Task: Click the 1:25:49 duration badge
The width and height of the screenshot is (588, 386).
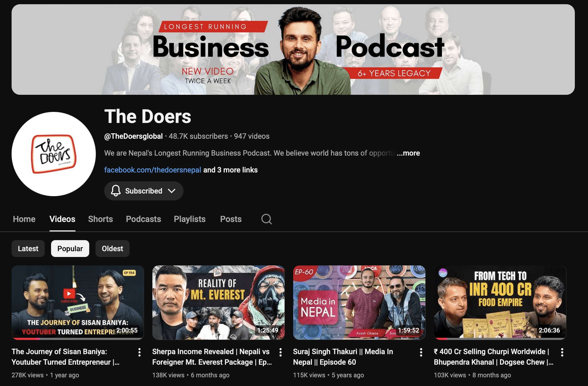Action: 268,330
